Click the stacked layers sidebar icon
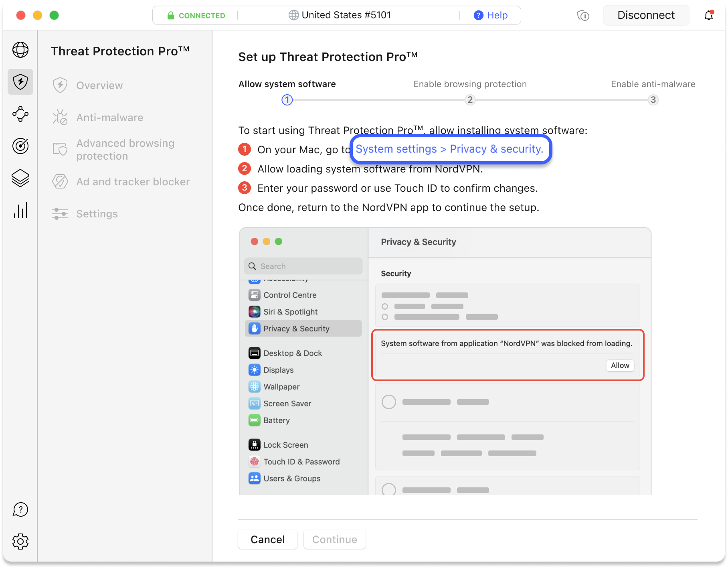The height and width of the screenshot is (568, 728). (x=20, y=178)
